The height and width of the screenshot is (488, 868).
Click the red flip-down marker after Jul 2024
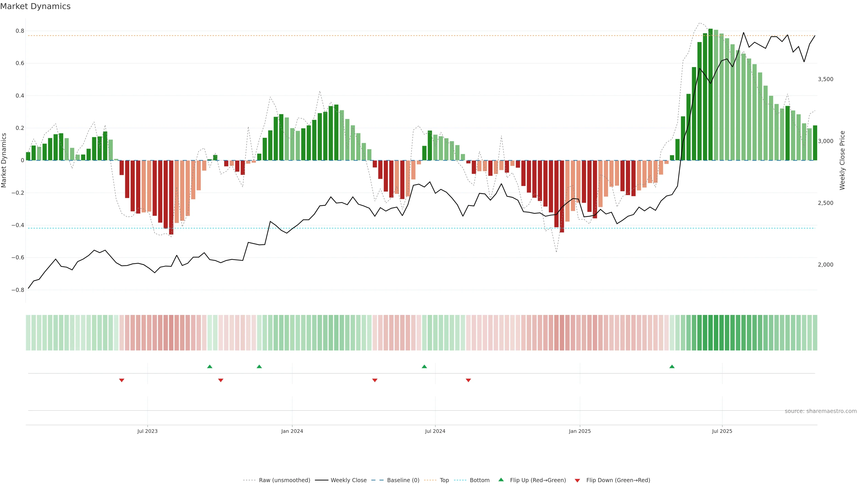[x=468, y=380]
